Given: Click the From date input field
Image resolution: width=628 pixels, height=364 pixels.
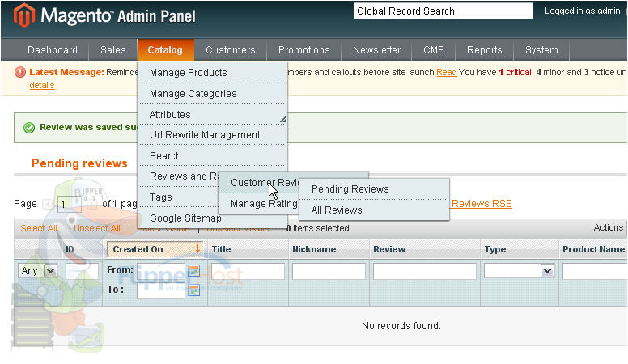Looking at the screenshot, I should (161, 271).
